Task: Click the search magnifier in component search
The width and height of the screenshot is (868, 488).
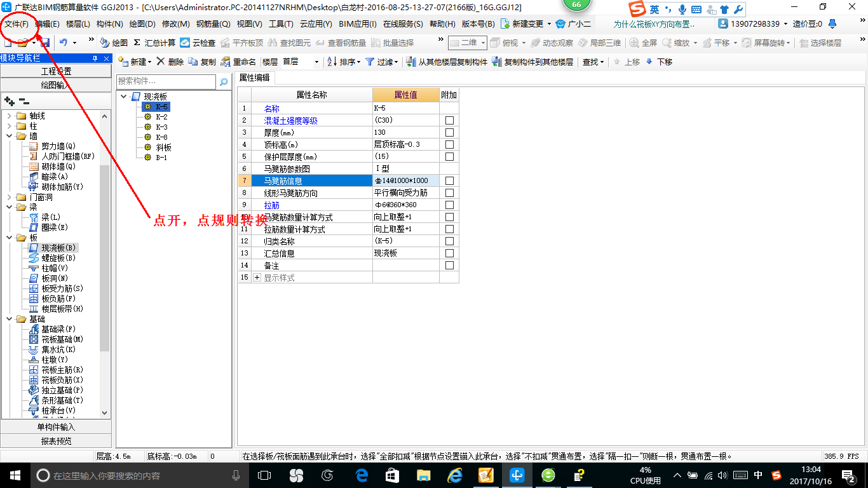Action: pyautogui.click(x=224, y=81)
